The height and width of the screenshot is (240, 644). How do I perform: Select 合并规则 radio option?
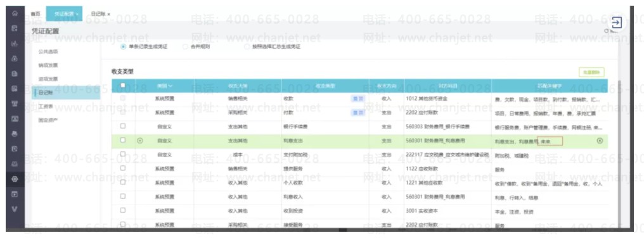tap(185, 47)
